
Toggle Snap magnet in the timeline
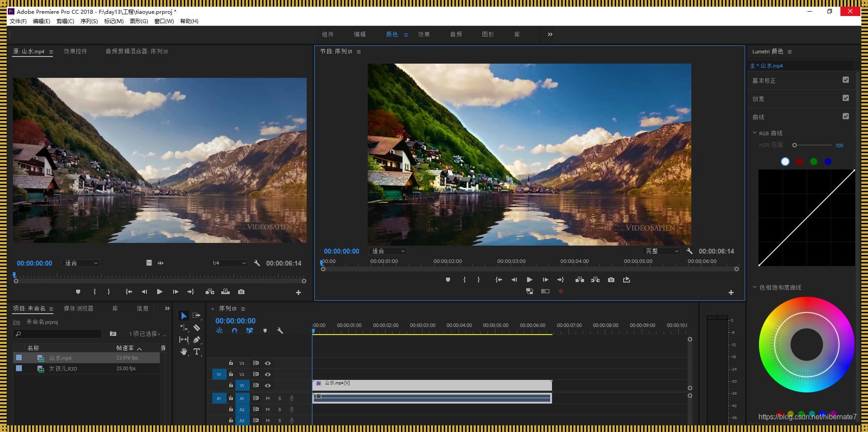click(x=235, y=331)
